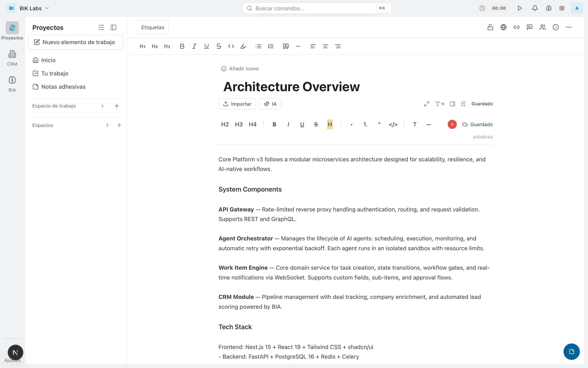Open the font style TN option
The image size is (588, 368).
point(440,104)
